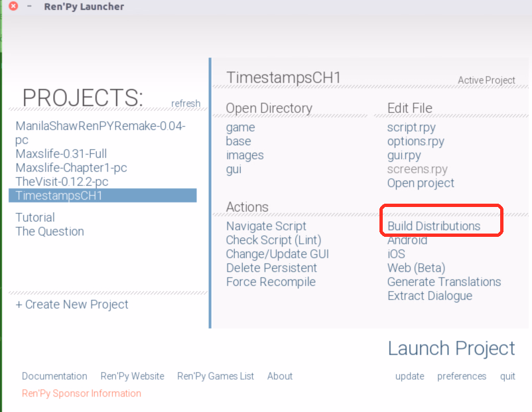Minimize the Ren'Py Launcher window
Image resolution: width=532 pixels, height=412 pixels.
[29, 6]
